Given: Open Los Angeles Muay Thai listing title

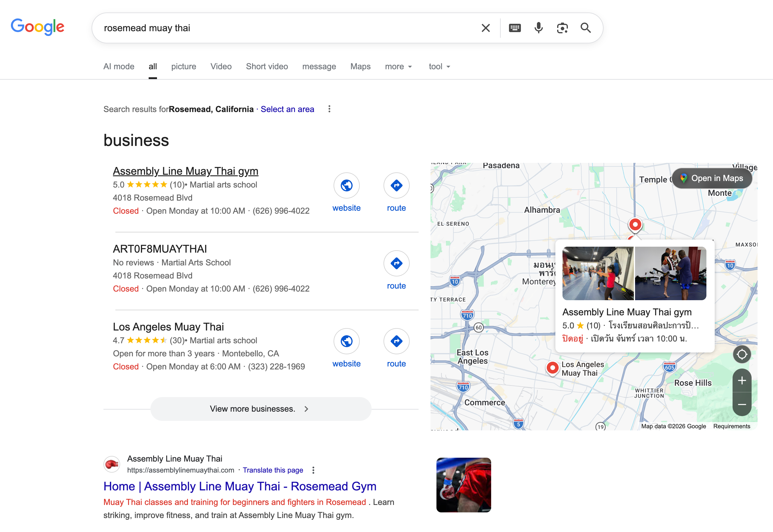Looking at the screenshot, I should click(168, 327).
